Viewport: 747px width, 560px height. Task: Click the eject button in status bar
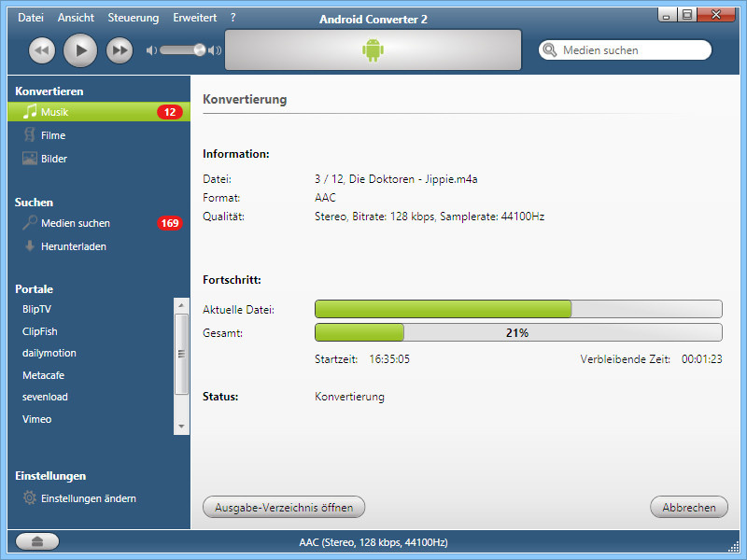coord(37,541)
